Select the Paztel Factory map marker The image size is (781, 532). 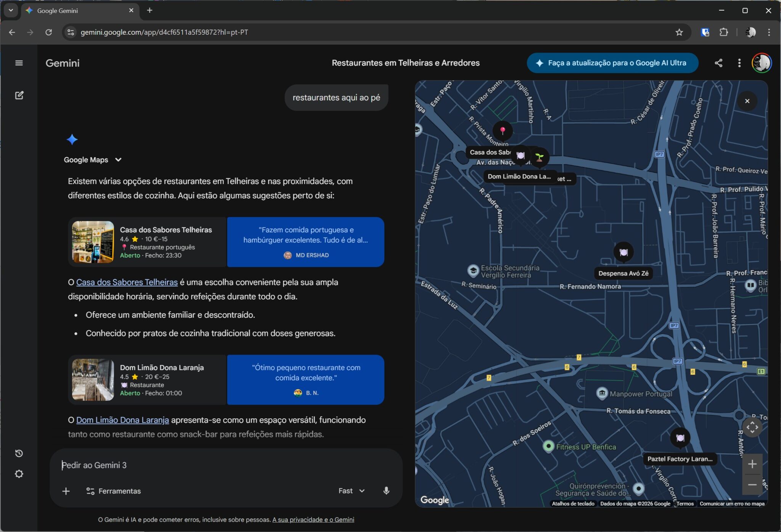[680, 438]
